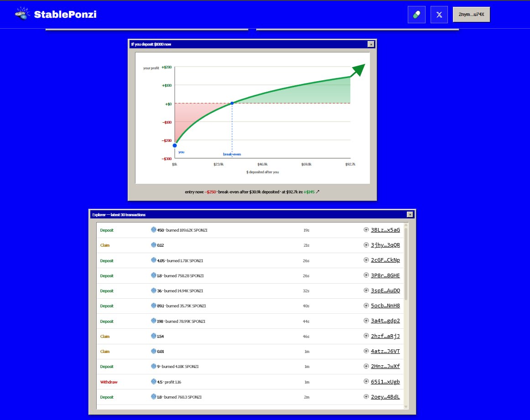Select the break-even point on the curve

coord(232,103)
